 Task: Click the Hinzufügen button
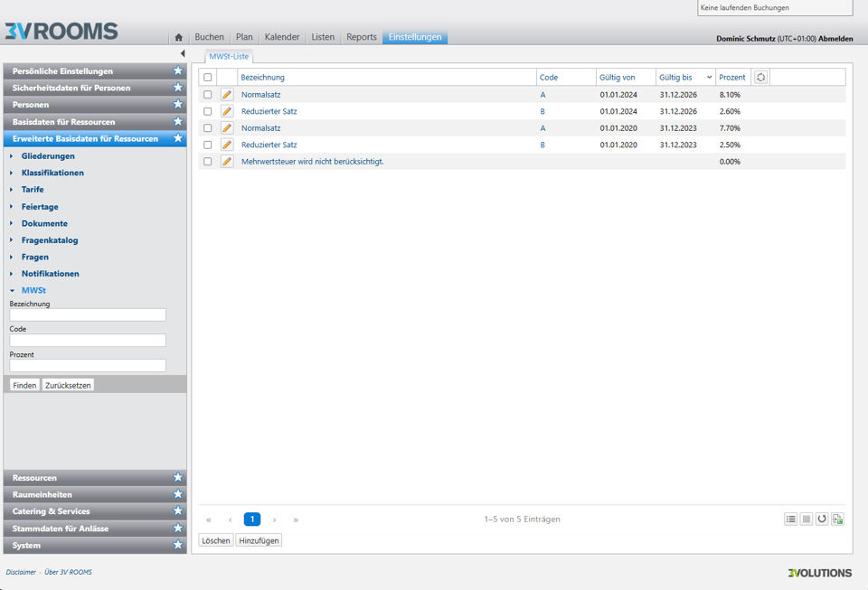[259, 540]
